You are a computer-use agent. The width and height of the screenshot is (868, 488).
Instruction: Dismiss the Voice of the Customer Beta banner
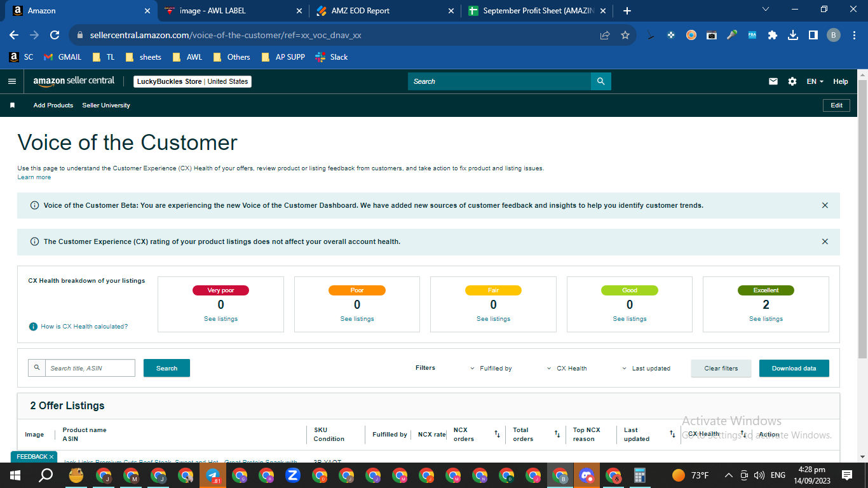coord(825,205)
